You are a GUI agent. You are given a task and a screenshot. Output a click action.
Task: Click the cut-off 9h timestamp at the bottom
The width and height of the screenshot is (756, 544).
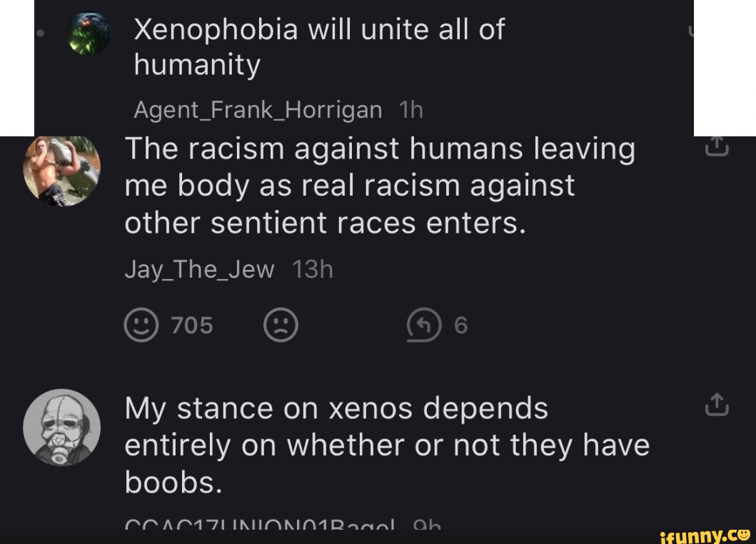(x=426, y=526)
